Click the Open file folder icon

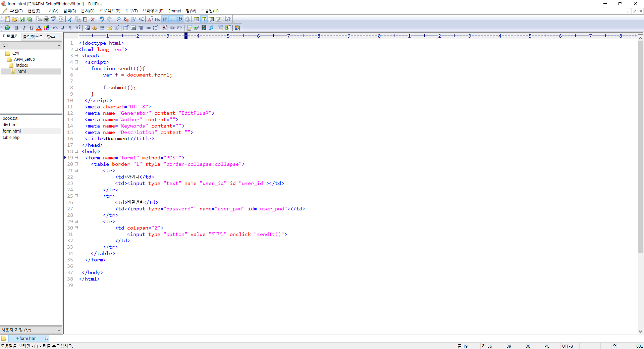[15, 19]
